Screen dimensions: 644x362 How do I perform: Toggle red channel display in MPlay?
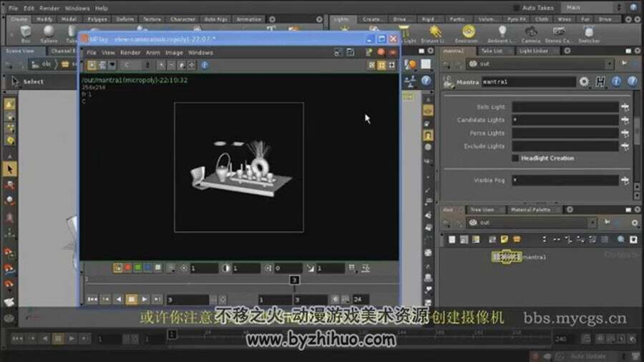point(128,268)
